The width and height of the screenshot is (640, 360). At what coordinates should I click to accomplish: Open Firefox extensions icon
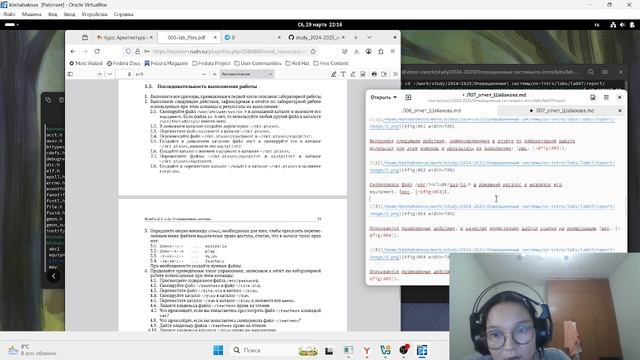[380, 51]
